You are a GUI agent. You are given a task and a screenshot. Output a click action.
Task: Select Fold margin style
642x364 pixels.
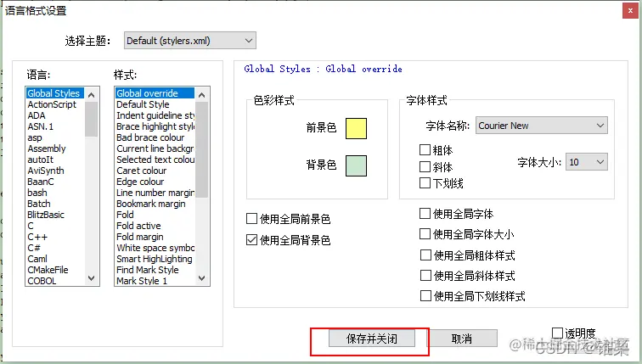point(155,237)
